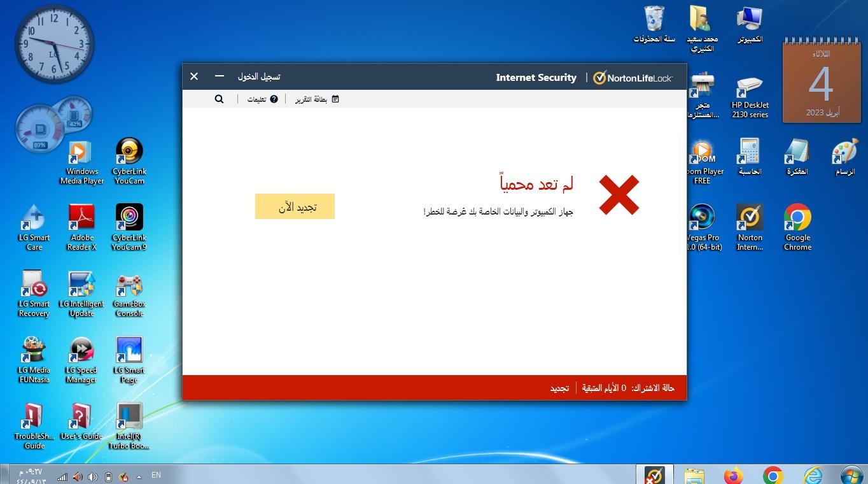Open Internet Explorer from the taskbar
Viewport: 868px width, 484px height.
point(813,475)
